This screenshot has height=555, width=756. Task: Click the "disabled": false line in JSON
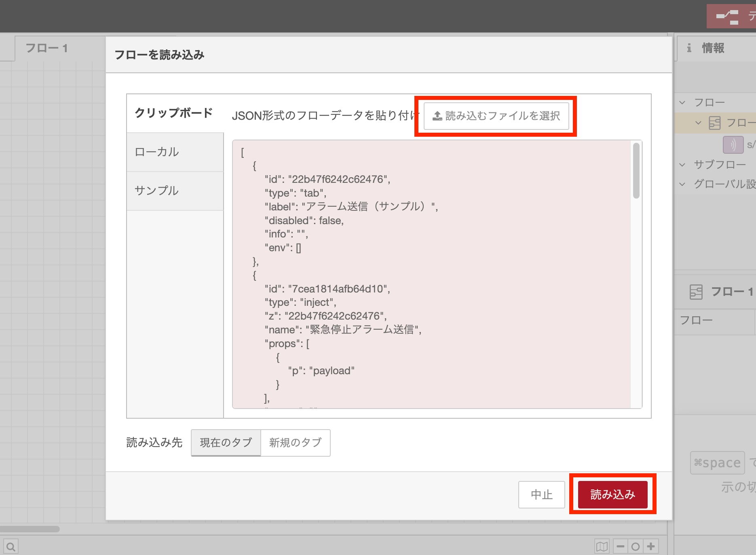click(x=304, y=220)
